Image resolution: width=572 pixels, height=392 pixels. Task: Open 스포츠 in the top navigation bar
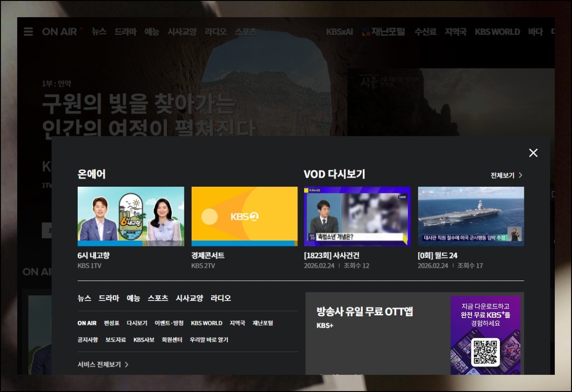tap(246, 32)
